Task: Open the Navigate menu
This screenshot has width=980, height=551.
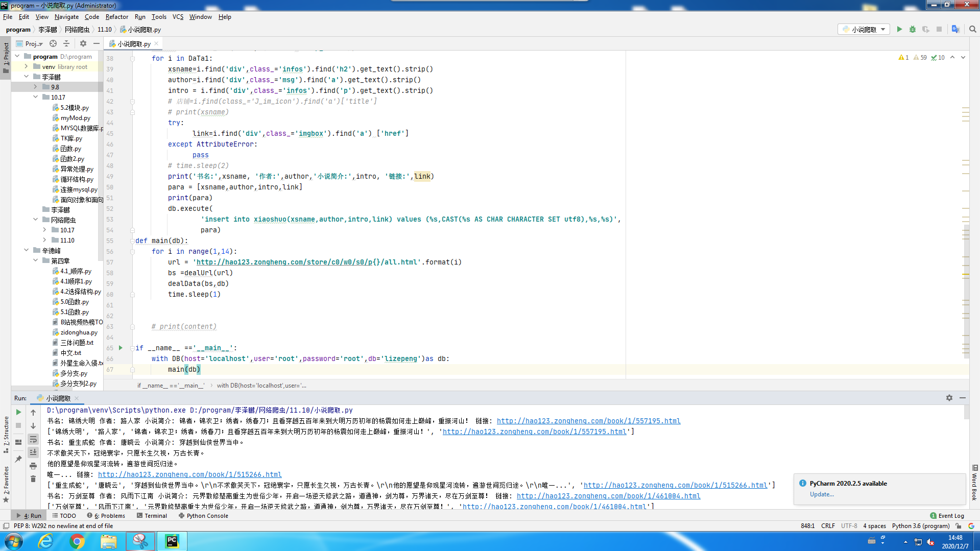Action: (x=66, y=17)
